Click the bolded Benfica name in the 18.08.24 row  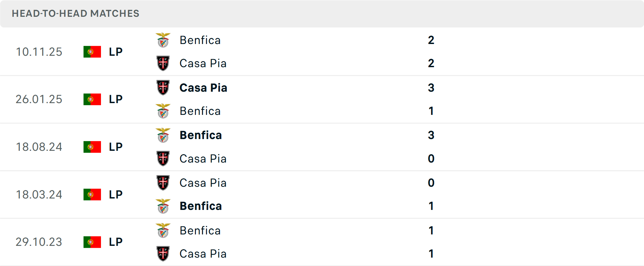tap(201, 135)
